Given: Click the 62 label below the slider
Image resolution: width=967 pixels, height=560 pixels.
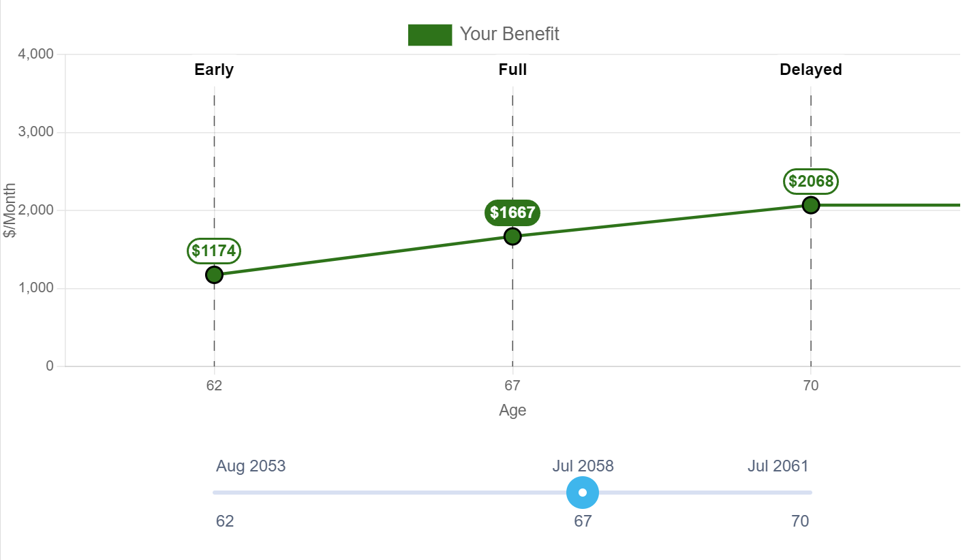Looking at the screenshot, I should 225,521.
